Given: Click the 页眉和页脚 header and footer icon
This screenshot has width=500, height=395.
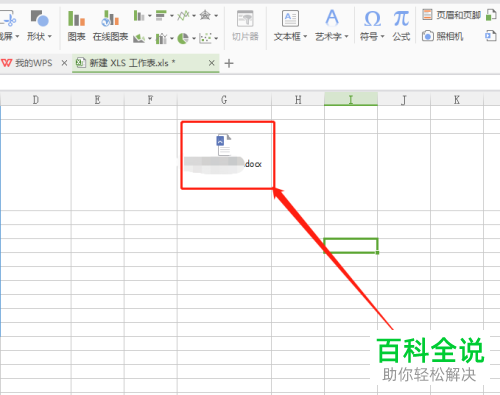Looking at the screenshot, I should [427, 15].
